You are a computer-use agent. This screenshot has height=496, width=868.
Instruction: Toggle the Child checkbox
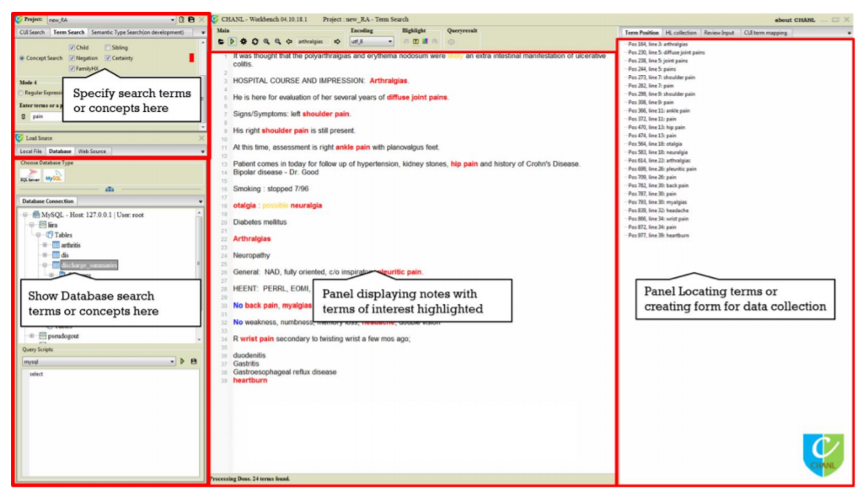pos(72,47)
